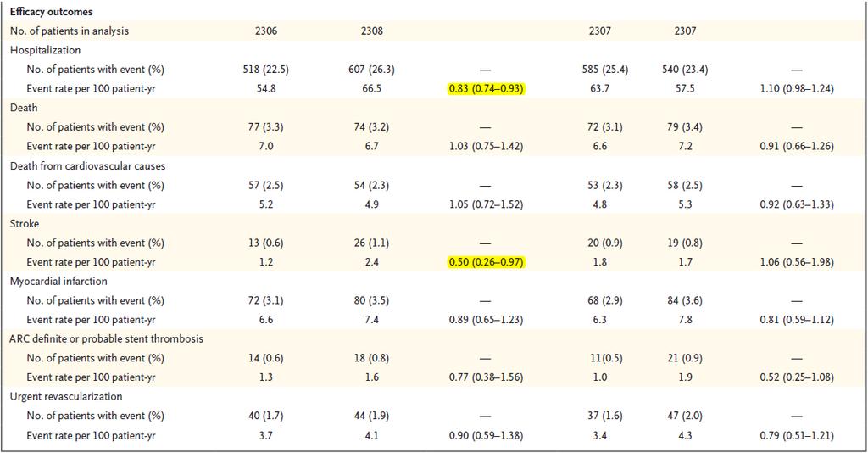Viewport: 868px width, 453px height.
Task: Select the value 585 (25.4)
Action: 600,70
